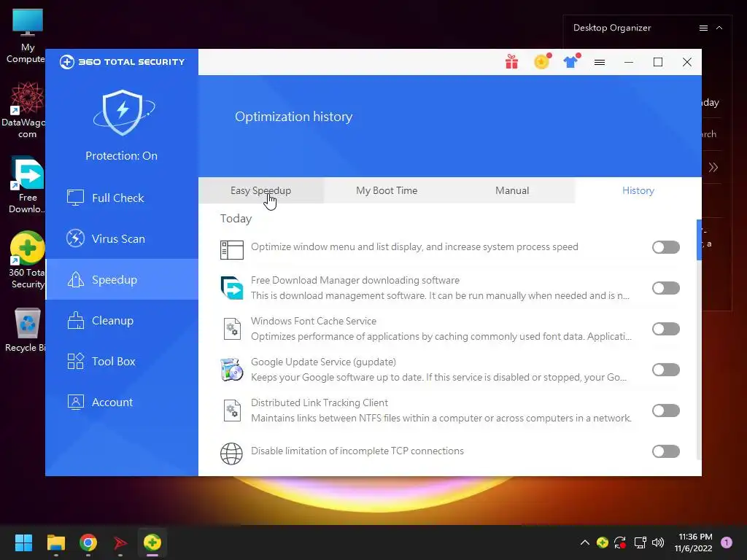This screenshot has height=560, width=747.
Task: Click the Protection: On status text
Action: [122, 156]
